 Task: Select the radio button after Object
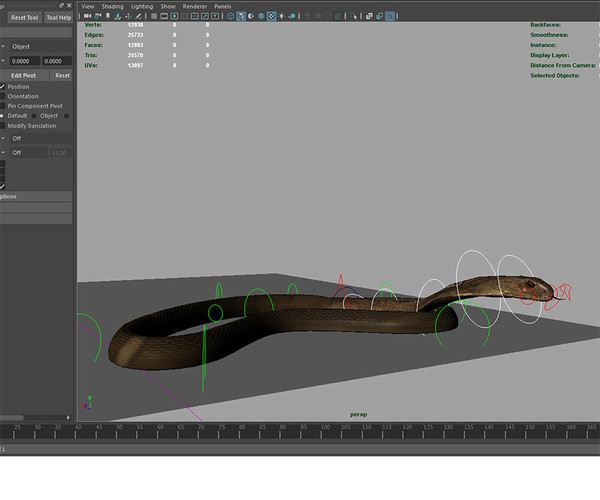click(x=67, y=116)
